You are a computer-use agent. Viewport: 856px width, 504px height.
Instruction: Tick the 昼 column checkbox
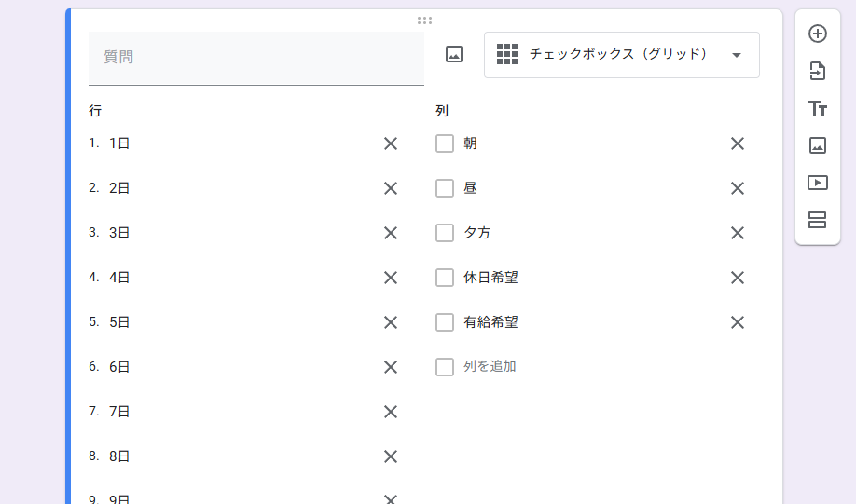445,188
